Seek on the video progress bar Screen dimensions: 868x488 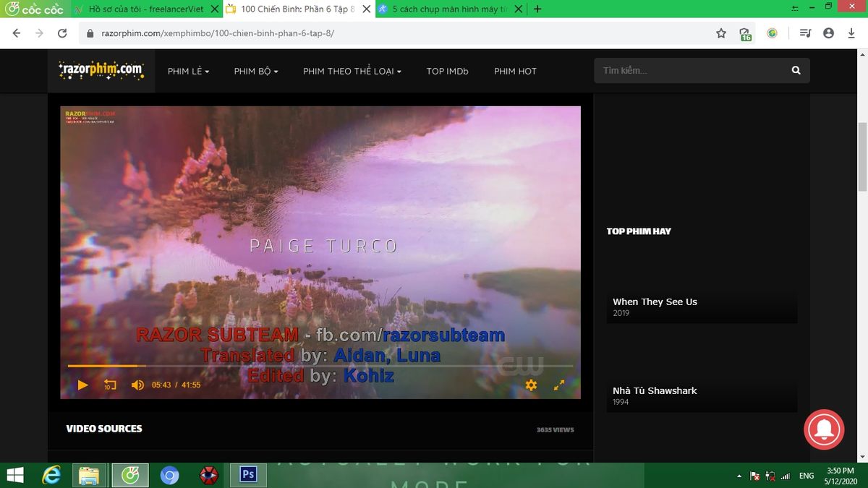(320, 366)
